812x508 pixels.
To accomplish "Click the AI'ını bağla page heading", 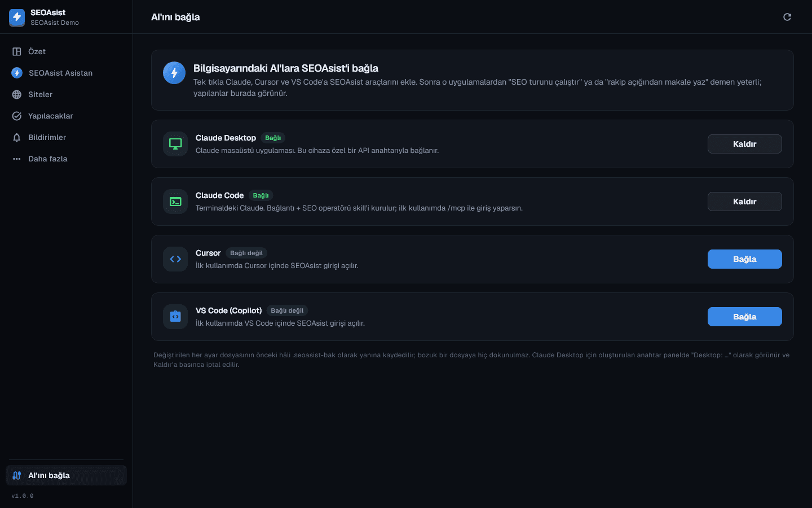I will 175,17.
